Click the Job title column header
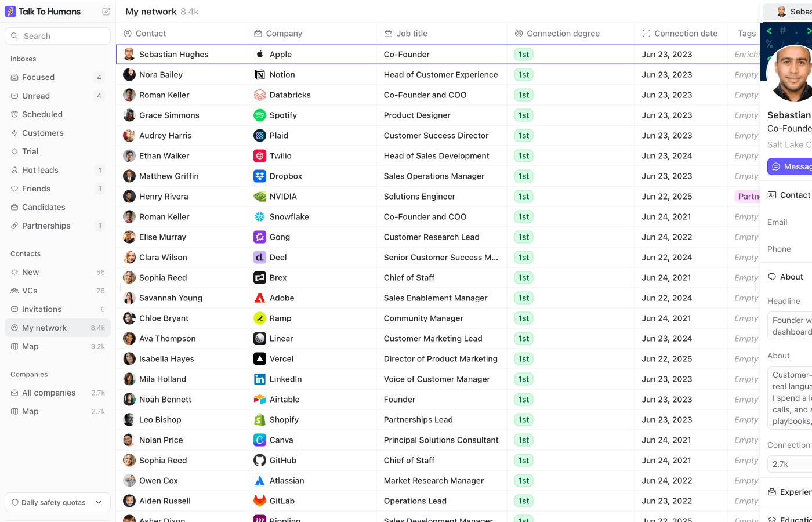Image resolution: width=812 pixels, height=522 pixels. click(442, 34)
